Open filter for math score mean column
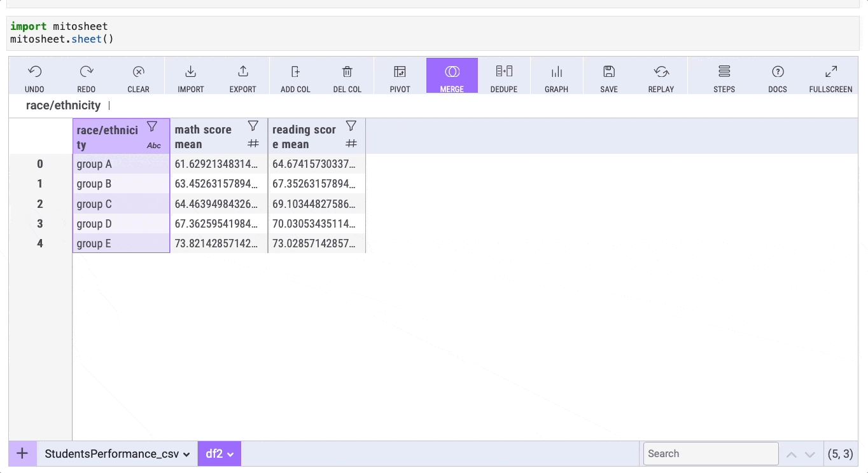868x473 pixels. click(253, 126)
